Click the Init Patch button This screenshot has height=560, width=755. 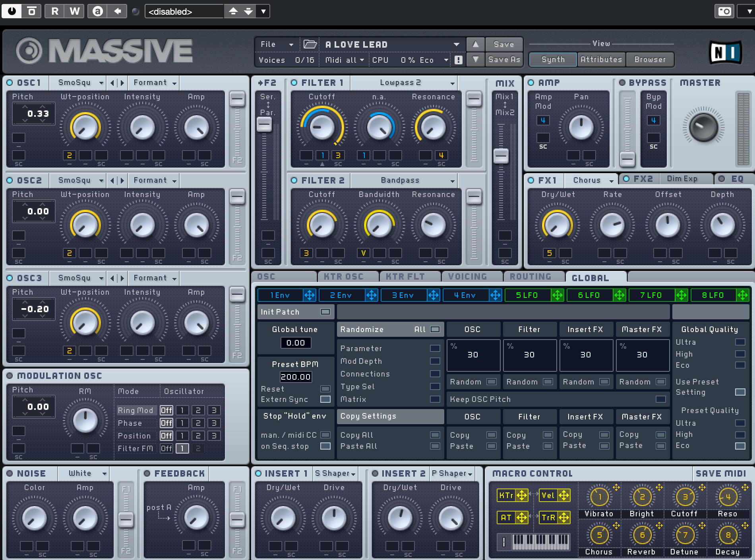pyautogui.click(x=296, y=312)
